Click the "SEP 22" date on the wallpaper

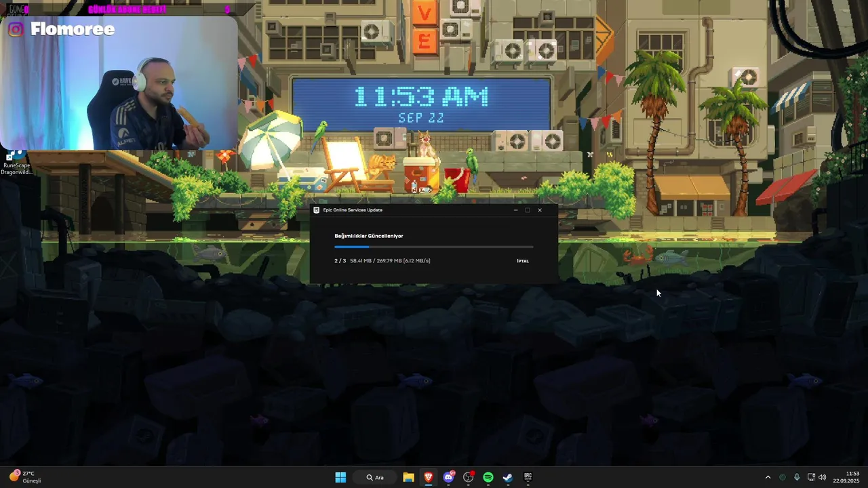coord(421,118)
